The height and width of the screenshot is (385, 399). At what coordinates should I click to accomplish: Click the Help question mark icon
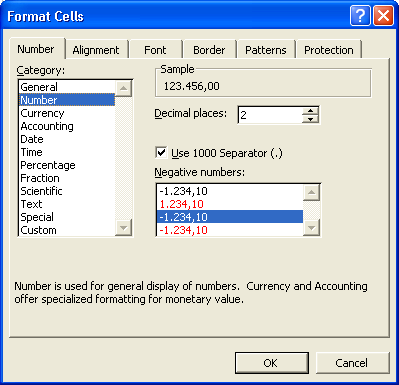360,16
